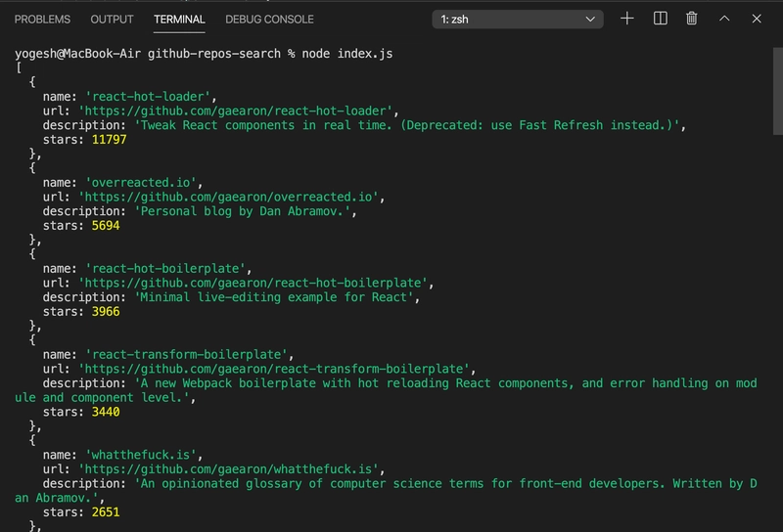The height and width of the screenshot is (532, 783).
Task: Click the 'An opinionated glossary' description
Action: point(386,491)
